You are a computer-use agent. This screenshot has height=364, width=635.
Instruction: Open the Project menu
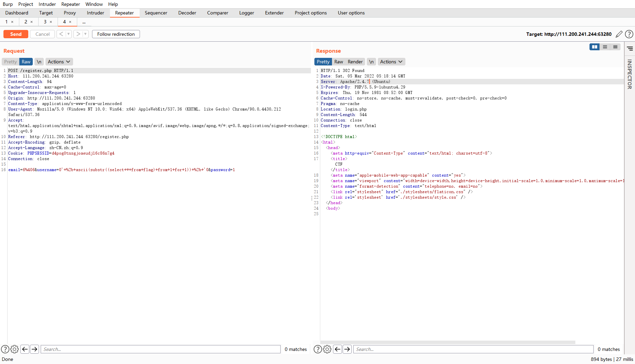click(x=26, y=4)
